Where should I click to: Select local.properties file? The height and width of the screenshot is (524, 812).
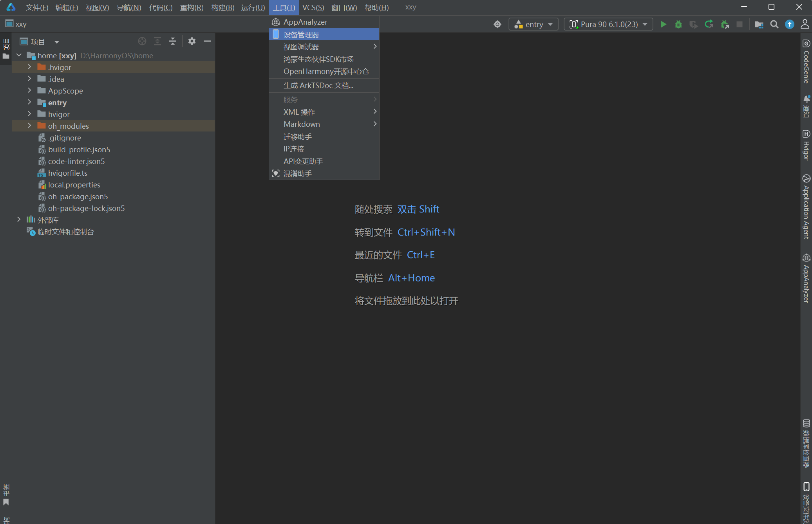74,185
